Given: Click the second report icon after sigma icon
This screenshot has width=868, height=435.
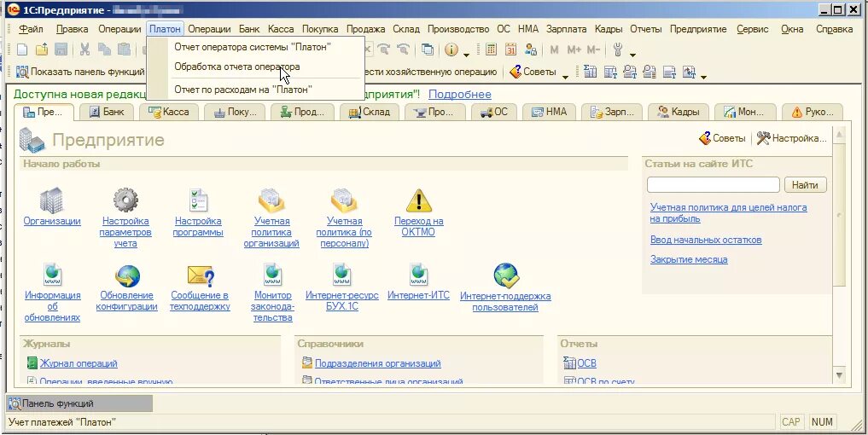Looking at the screenshot, I should click(610, 72).
